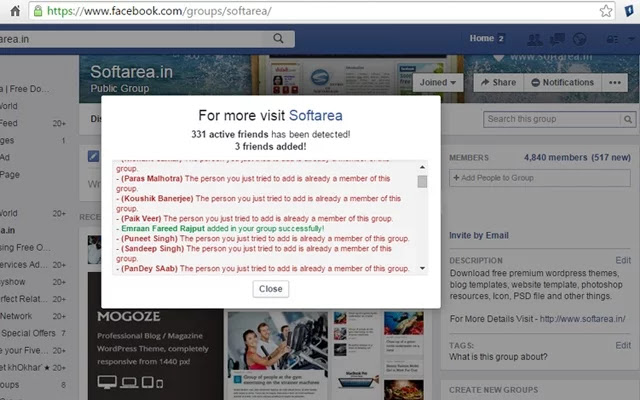Click the (517 new) members link
The image size is (640, 400).
coord(611,158)
